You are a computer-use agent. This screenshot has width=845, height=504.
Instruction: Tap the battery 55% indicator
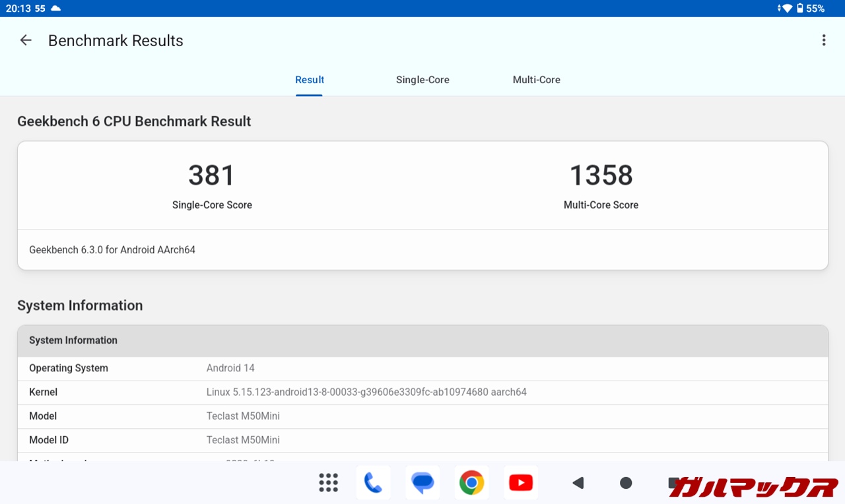click(810, 9)
